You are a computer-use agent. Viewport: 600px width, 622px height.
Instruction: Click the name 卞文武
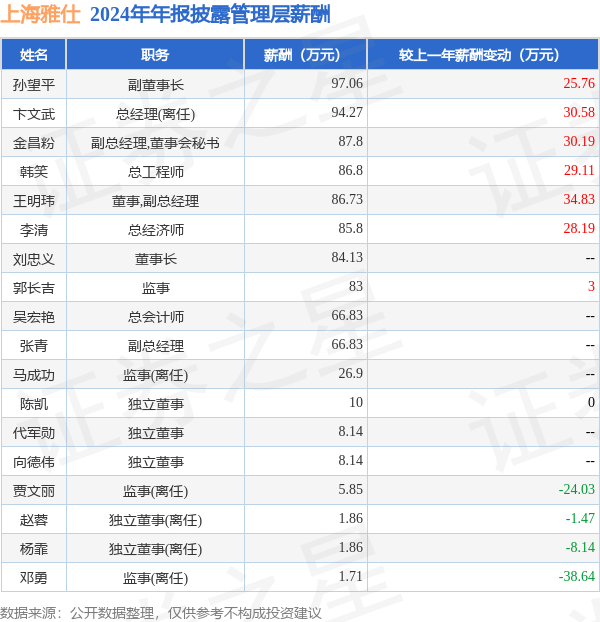[34, 114]
